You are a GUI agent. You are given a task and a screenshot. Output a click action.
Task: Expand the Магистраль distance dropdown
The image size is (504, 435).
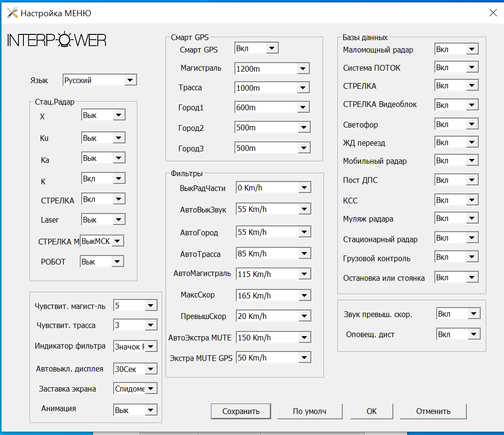coord(303,69)
